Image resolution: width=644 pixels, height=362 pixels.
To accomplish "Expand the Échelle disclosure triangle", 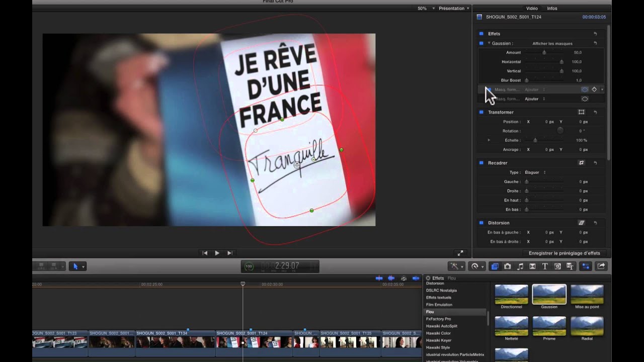I will [489, 140].
